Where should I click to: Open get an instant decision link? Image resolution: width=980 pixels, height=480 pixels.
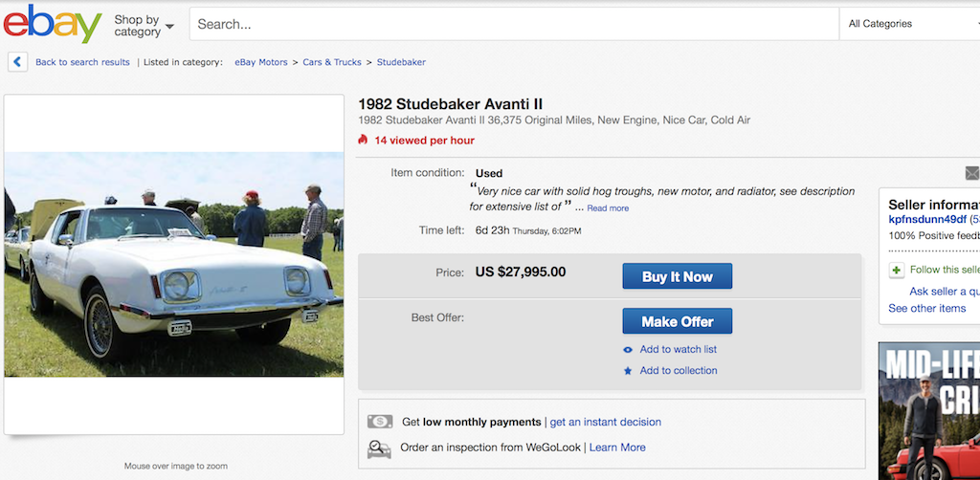point(605,422)
